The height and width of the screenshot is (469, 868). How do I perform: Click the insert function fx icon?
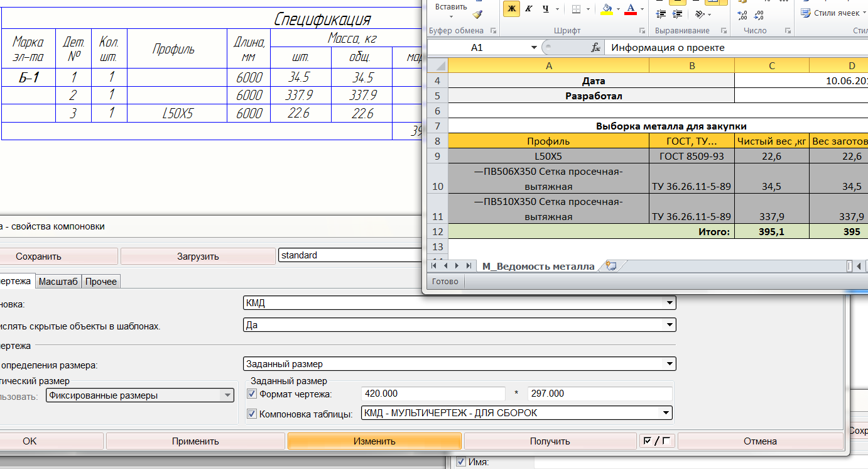click(x=596, y=48)
